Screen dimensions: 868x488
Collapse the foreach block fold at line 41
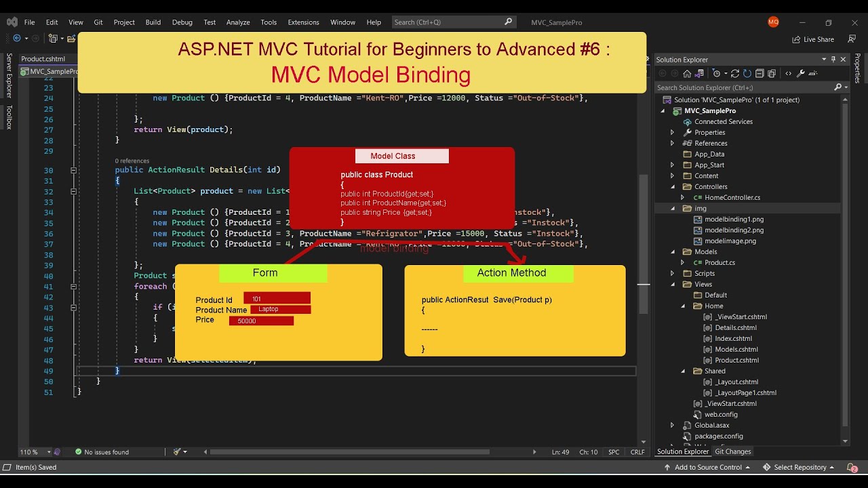coord(73,286)
